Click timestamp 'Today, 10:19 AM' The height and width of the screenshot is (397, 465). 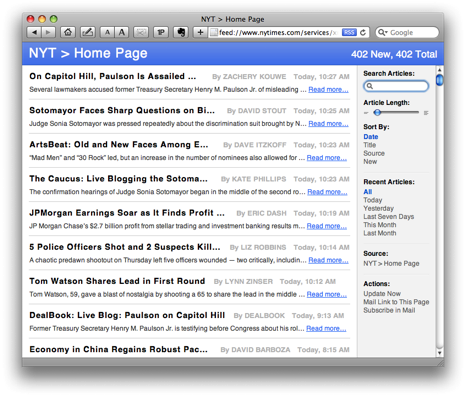[321, 213]
